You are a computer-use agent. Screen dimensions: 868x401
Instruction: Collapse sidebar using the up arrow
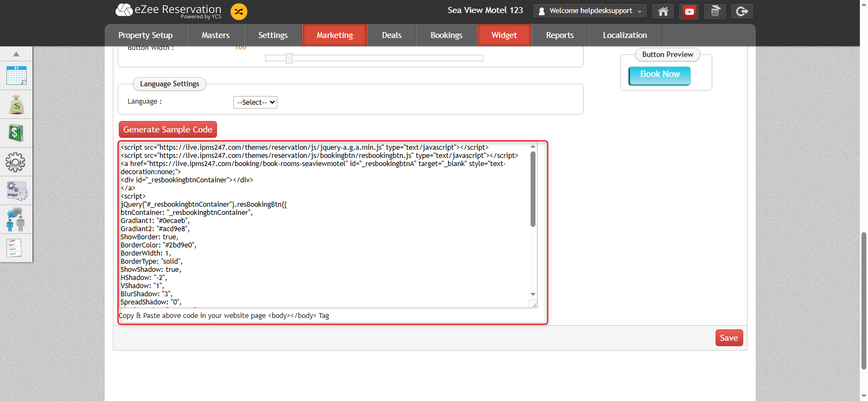[x=16, y=54]
